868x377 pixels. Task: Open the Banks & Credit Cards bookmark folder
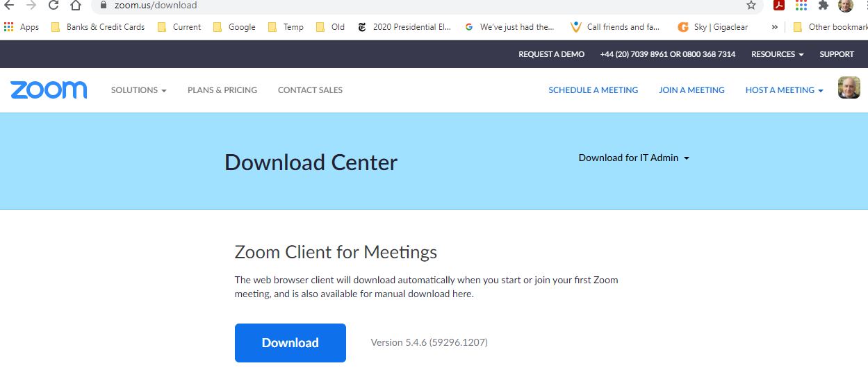(x=98, y=27)
